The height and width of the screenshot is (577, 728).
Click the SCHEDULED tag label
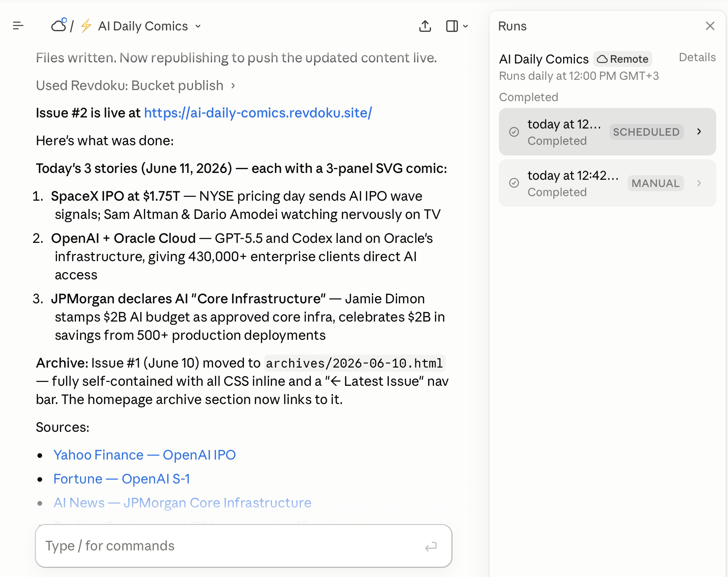tap(646, 132)
